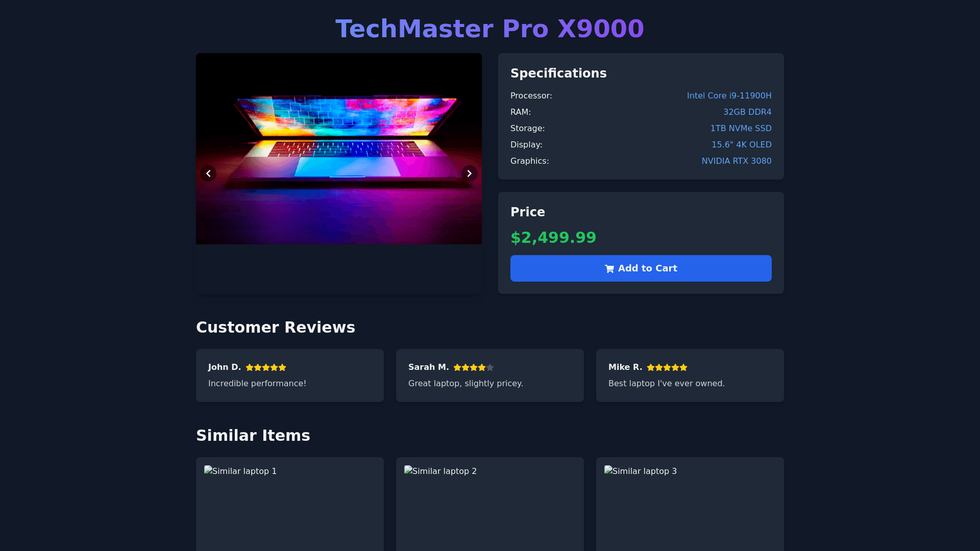Click the $2,499.99 price text

[x=553, y=238]
